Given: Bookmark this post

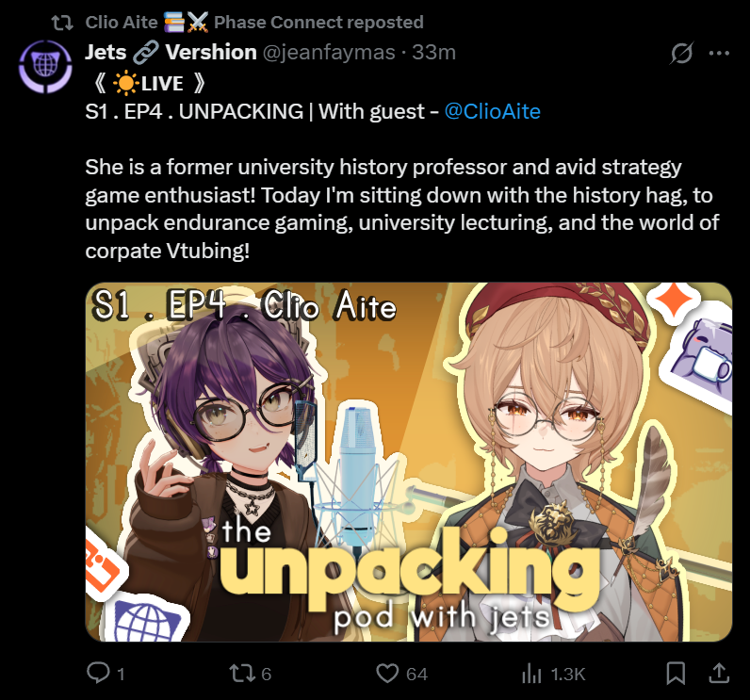Looking at the screenshot, I should (676, 674).
